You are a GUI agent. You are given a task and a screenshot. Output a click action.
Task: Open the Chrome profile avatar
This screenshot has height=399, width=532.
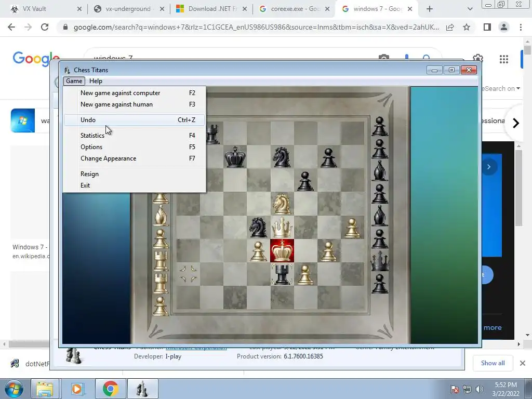(x=504, y=27)
